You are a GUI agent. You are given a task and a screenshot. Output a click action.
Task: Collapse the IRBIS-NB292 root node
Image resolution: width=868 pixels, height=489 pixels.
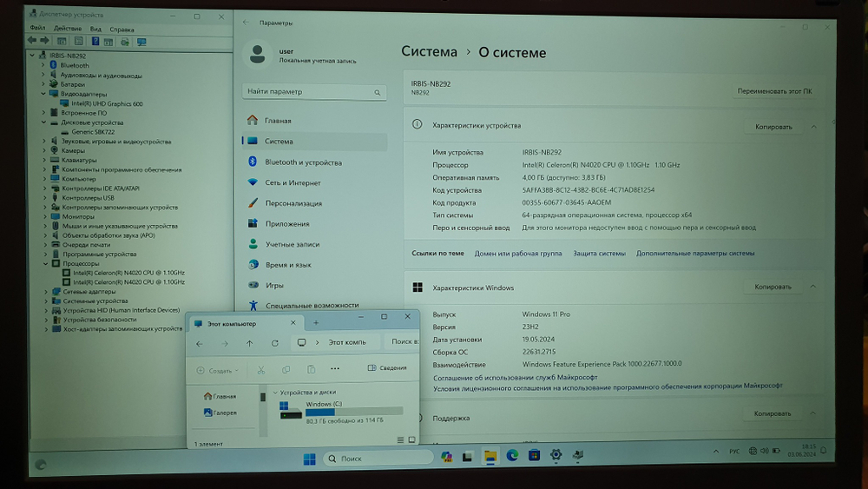tap(32, 56)
